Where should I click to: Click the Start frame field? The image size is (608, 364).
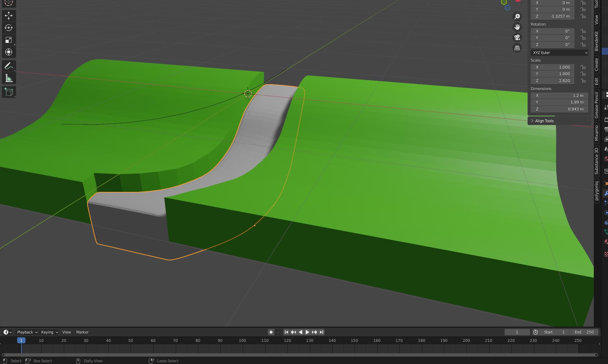point(554,332)
